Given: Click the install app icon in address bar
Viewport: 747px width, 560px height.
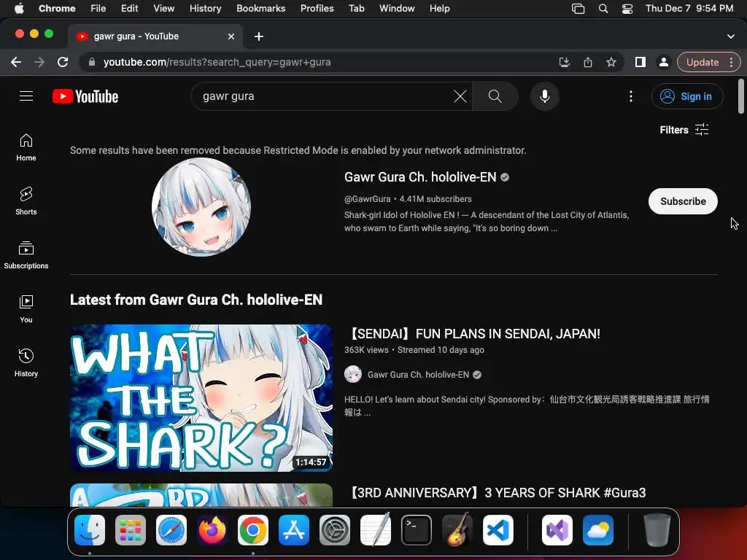Looking at the screenshot, I should [565, 62].
